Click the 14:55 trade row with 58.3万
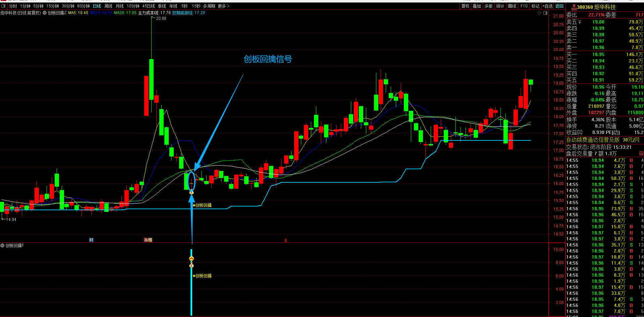Image resolution: width=644 pixels, height=317 pixels. tap(605, 178)
